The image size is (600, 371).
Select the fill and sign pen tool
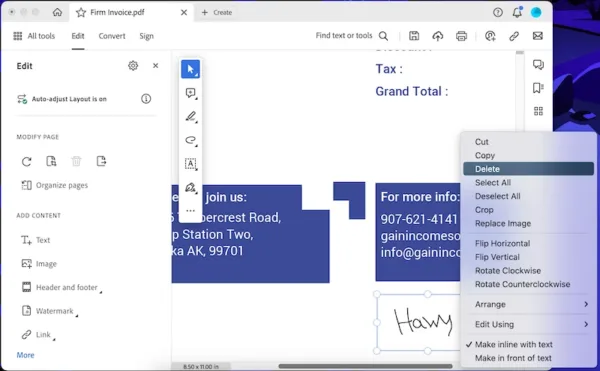[190, 187]
